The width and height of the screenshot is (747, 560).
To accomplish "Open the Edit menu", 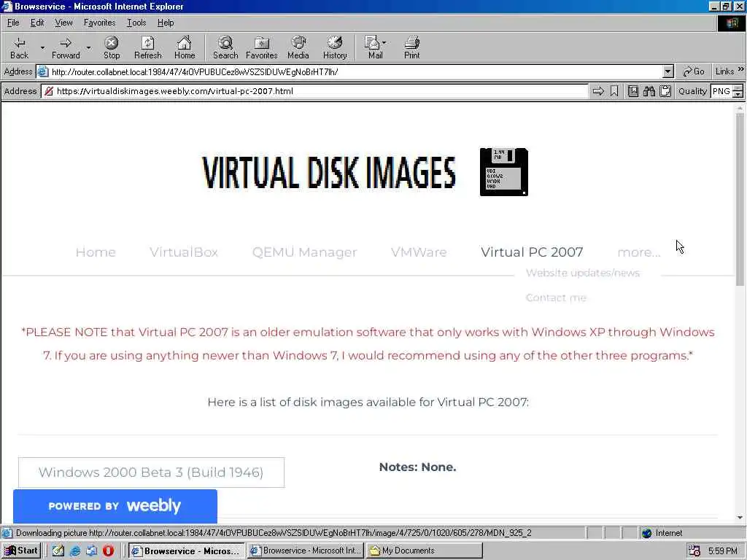I will [37, 23].
